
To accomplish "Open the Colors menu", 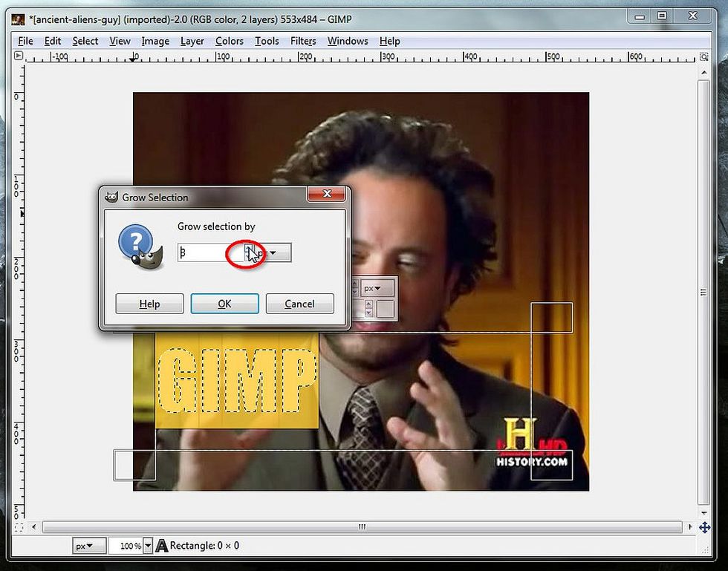I will click(229, 41).
